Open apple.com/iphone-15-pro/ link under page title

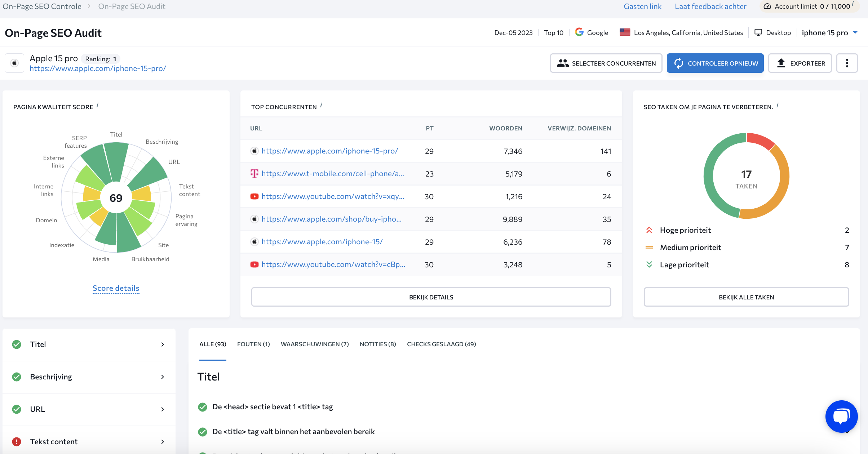98,68
